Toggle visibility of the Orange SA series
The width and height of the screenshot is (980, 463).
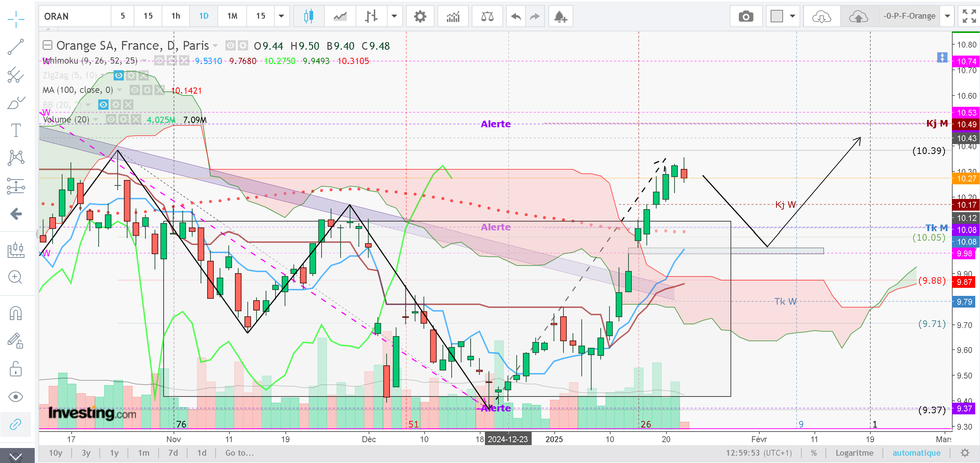point(230,46)
